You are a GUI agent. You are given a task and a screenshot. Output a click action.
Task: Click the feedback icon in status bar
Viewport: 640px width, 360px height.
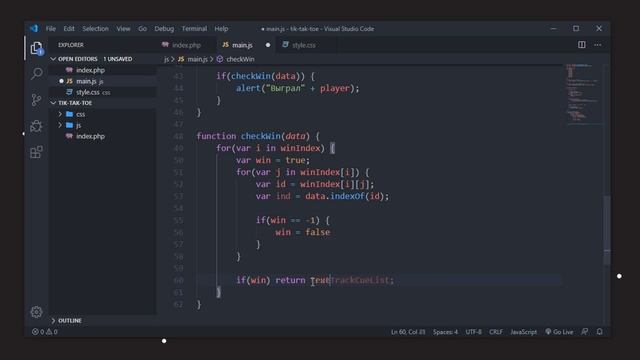[584, 331]
